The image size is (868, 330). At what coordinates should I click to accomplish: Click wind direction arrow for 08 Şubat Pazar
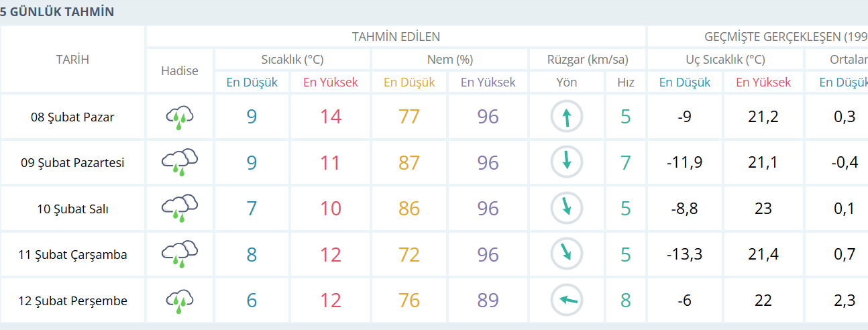(x=567, y=117)
